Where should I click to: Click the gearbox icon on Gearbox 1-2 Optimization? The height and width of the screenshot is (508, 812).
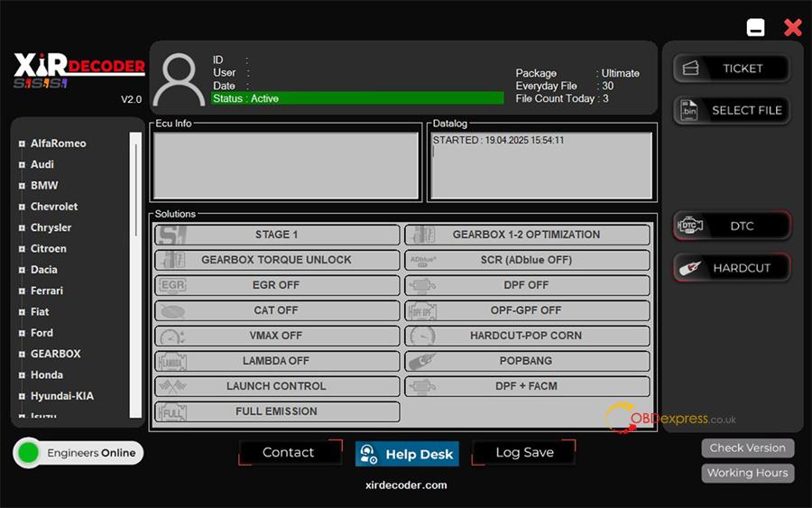423,235
